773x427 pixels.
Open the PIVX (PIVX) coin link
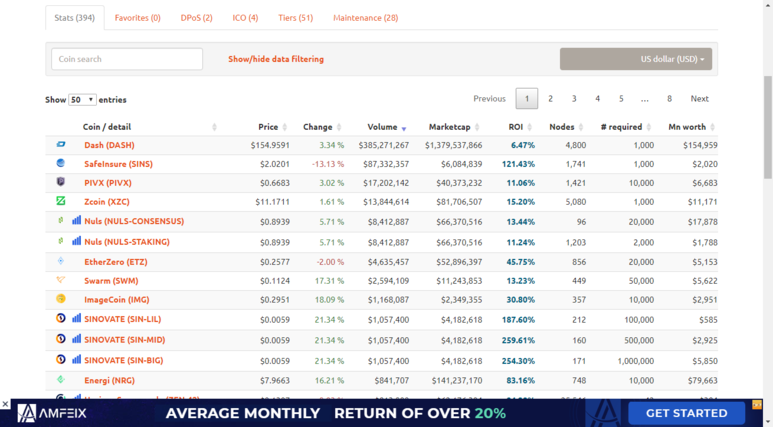click(x=107, y=182)
